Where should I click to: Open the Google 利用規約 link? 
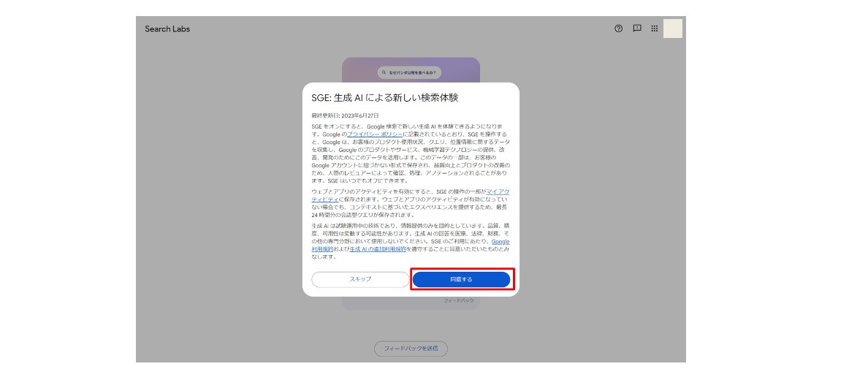500,241
